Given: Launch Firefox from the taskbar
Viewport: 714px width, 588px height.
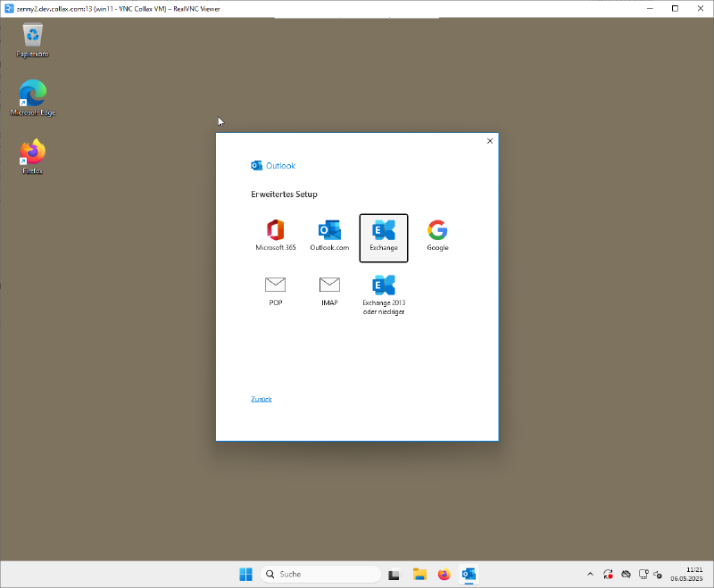Looking at the screenshot, I should tap(444, 575).
